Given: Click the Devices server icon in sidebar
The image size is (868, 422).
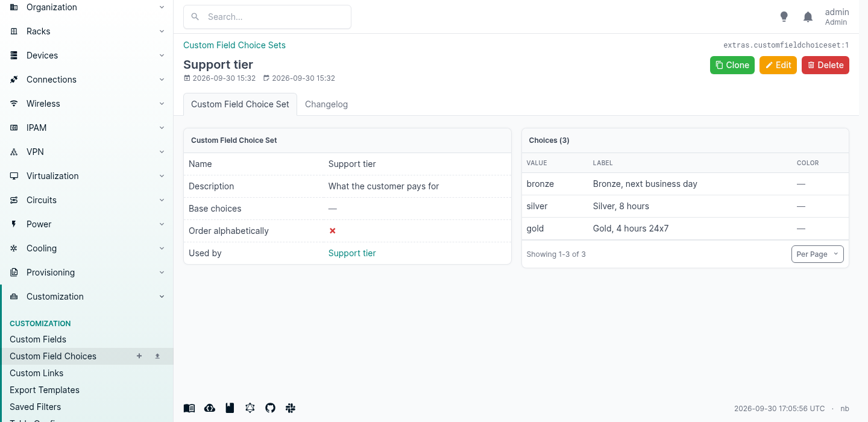Looking at the screenshot, I should pyautogui.click(x=14, y=55).
